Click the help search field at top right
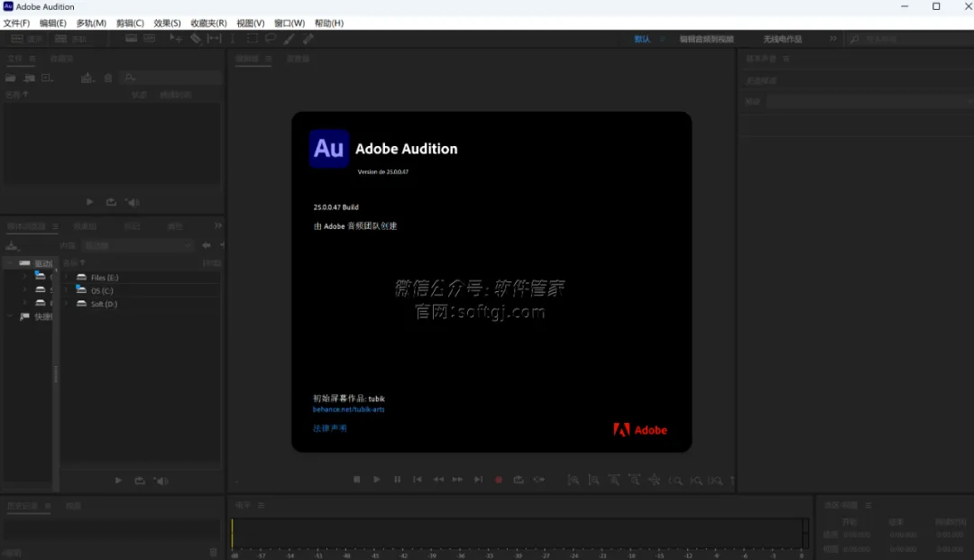 911,39
